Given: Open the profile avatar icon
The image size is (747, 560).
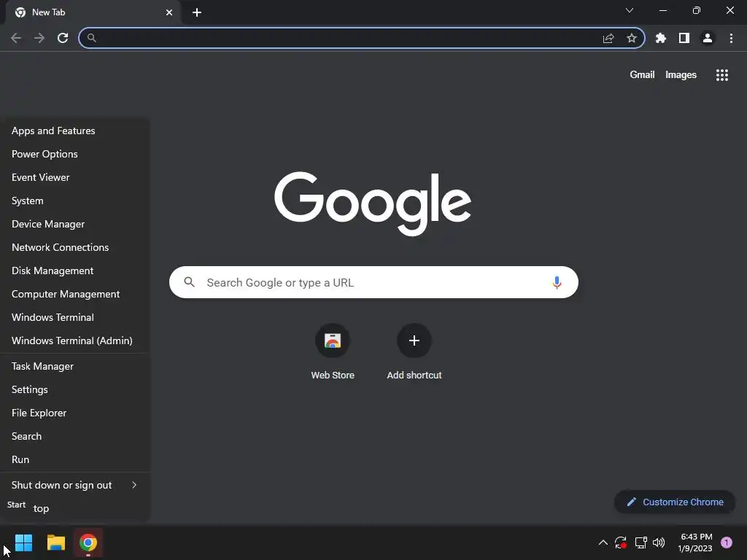Looking at the screenshot, I should tap(708, 38).
